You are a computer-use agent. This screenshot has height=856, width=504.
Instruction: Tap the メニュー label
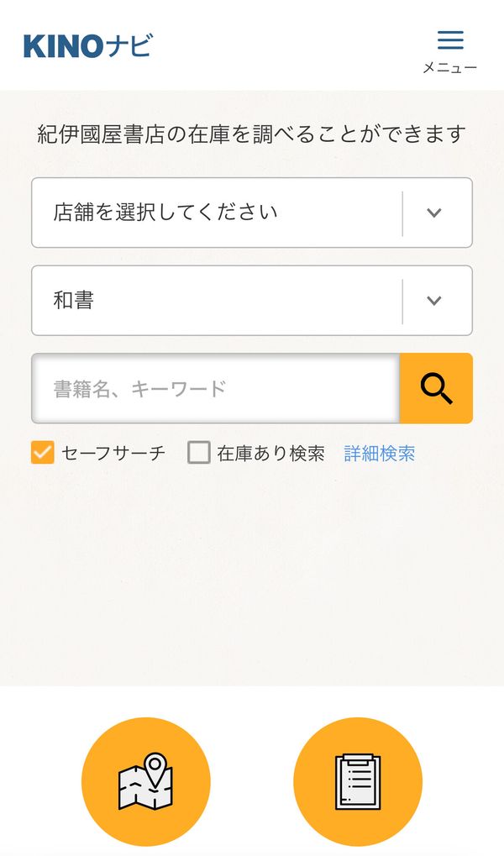(x=450, y=67)
